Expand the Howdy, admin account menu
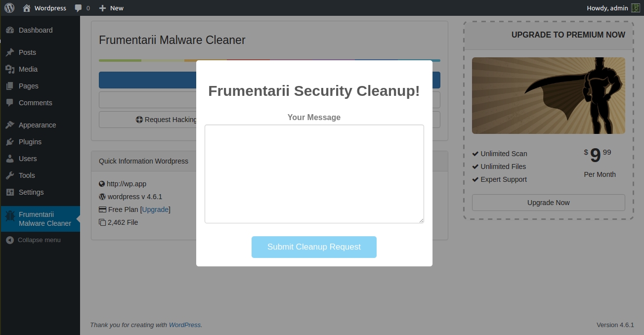This screenshot has height=335, width=644. [607, 8]
